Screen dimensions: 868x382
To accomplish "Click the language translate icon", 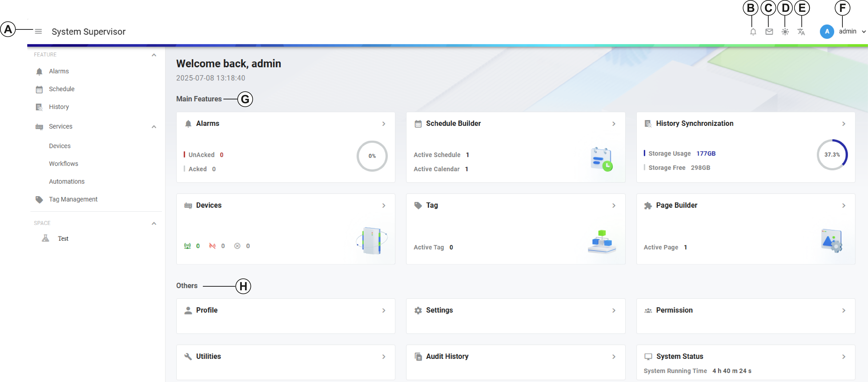I will pos(801,32).
